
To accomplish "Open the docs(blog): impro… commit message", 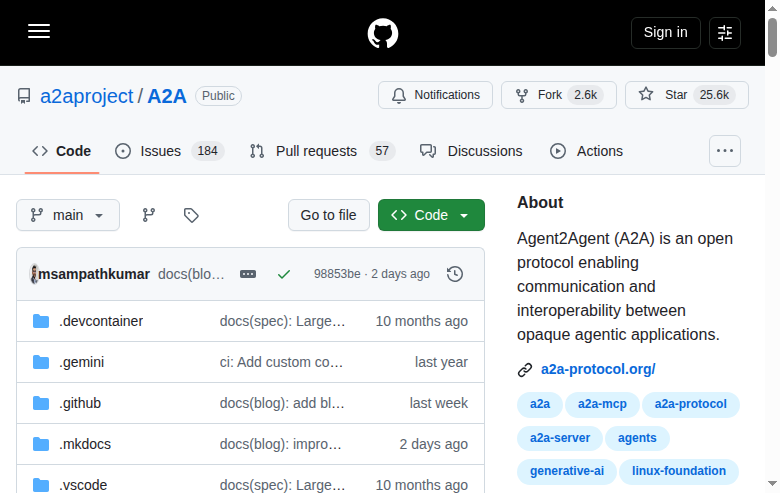I will point(281,444).
